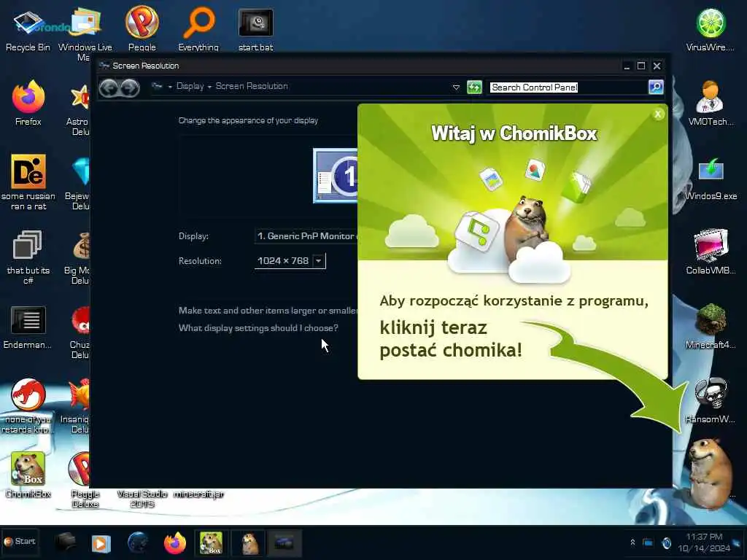Go back in Screen Resolution window

coord(109,87)
